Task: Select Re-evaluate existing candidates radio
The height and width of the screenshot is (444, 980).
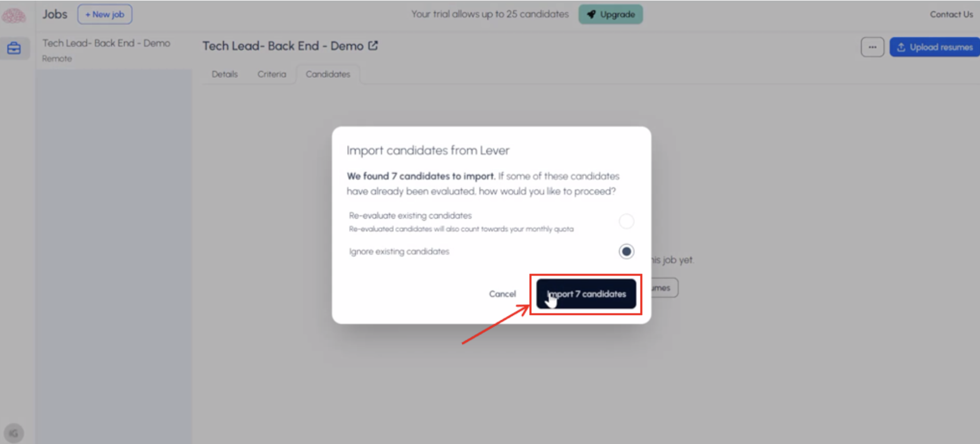Action: click(x=626, y=221)
